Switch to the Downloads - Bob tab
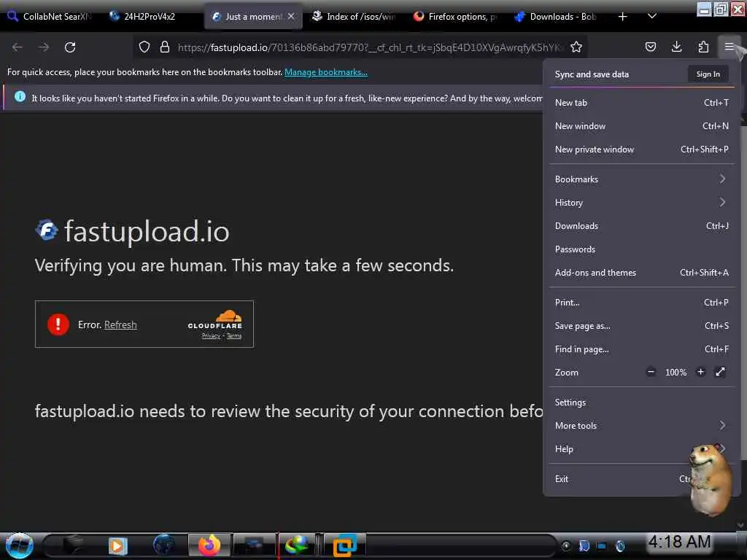The height and width of the screenshot is (560, 747). point(557,17)
